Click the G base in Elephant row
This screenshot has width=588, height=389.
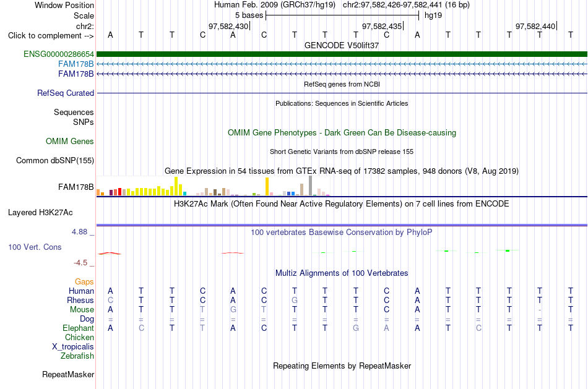[355, 328]
